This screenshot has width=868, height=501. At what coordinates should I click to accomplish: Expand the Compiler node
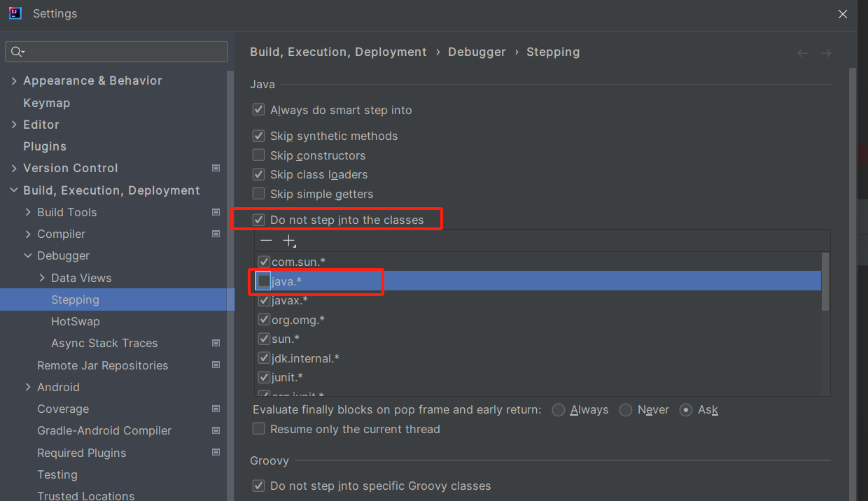pyautogui.click(x=28, y=234)
